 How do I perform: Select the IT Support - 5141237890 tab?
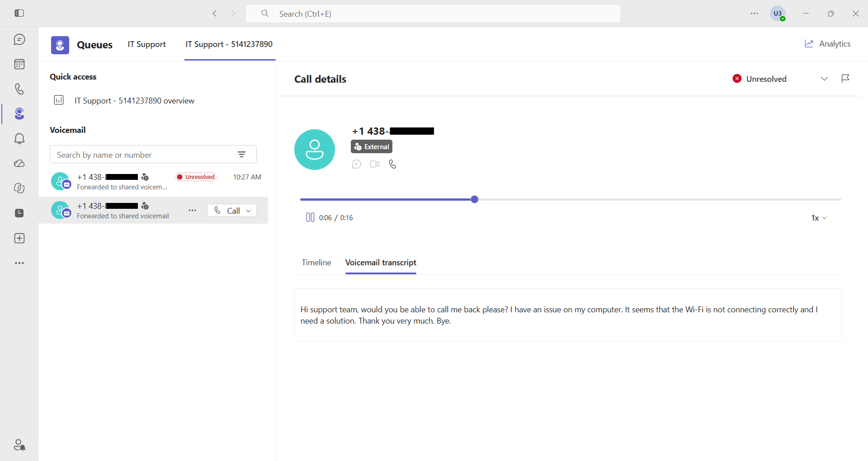tap(229, 44)
